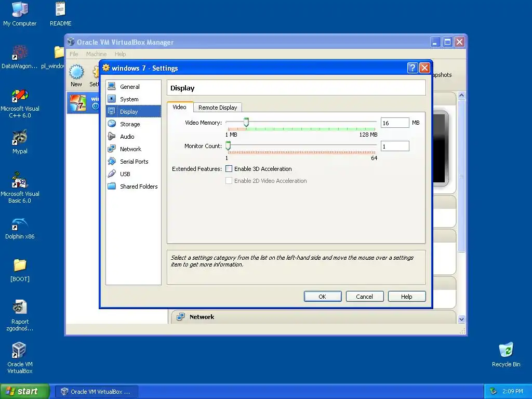Click the Video Memory slider handle

click(x=246, y=122)
